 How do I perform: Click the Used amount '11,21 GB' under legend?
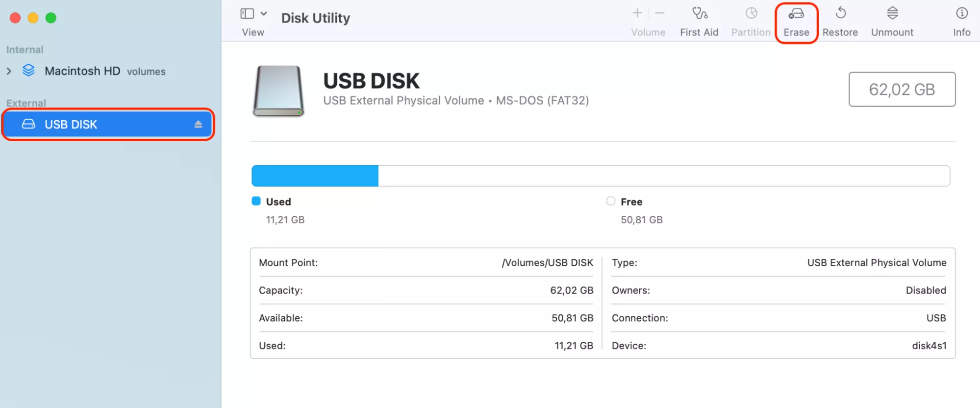pos(285,220)
